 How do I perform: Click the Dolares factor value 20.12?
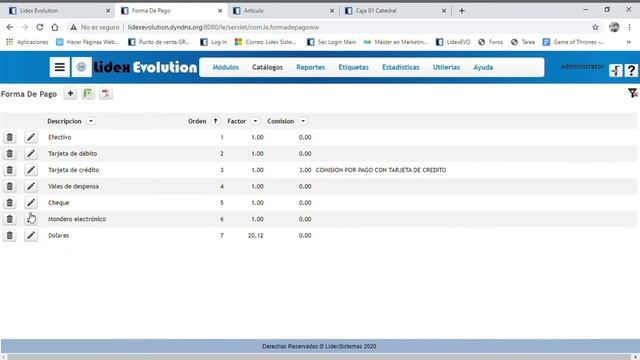pos(256,236)
